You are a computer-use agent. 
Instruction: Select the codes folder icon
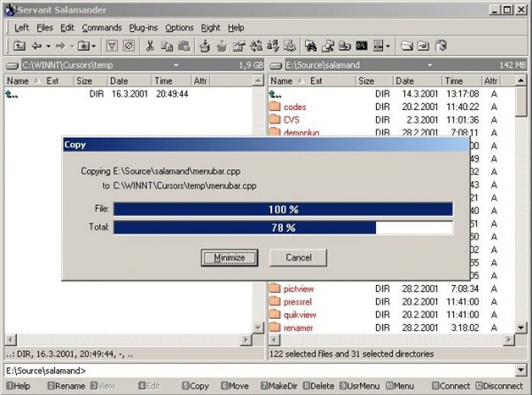pos(275,107)
